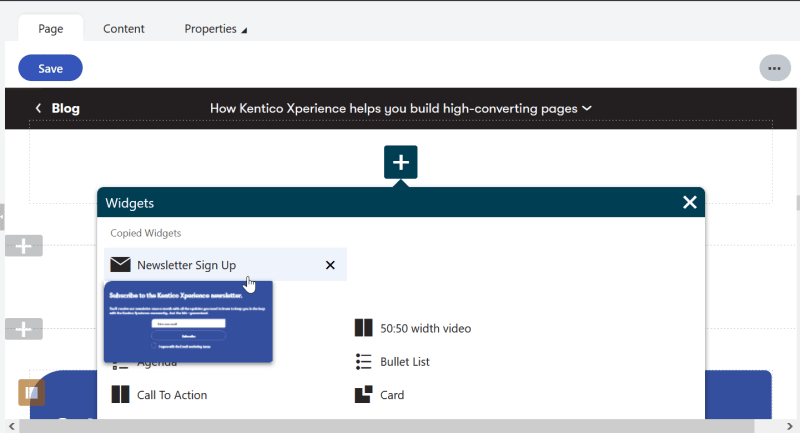Click the add widget plus button
The height and width of the screenshot is (433, 800).
[400, 162]
